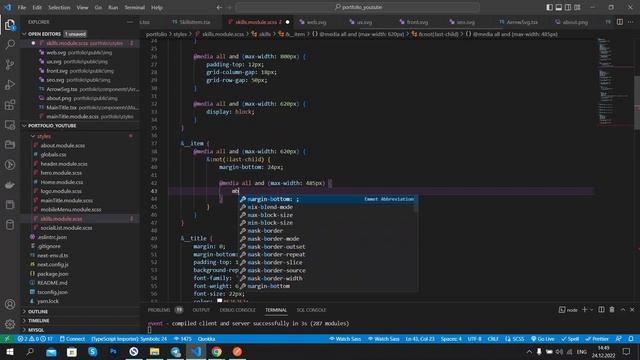Click the SCSS language mode indicator

click(514, 339)
